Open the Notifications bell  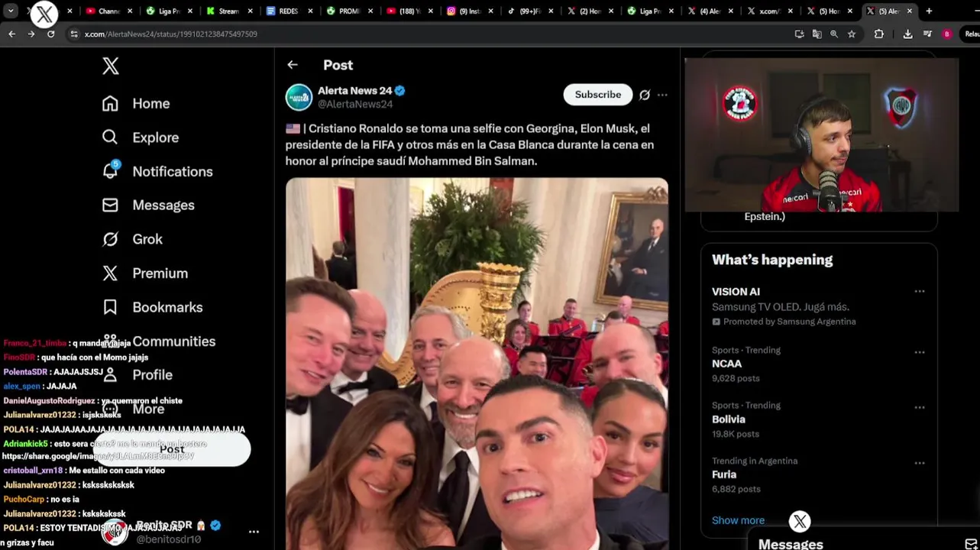click(x=111, y=170)
